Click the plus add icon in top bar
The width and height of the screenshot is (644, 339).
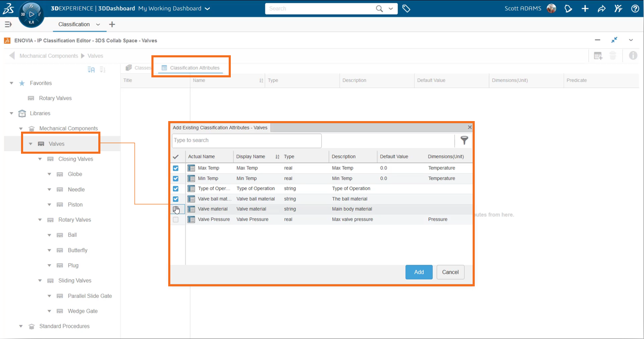pos(585,8)
